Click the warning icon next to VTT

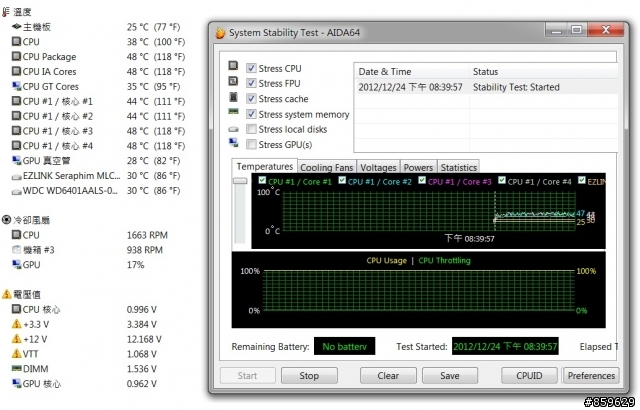[16, 353]
